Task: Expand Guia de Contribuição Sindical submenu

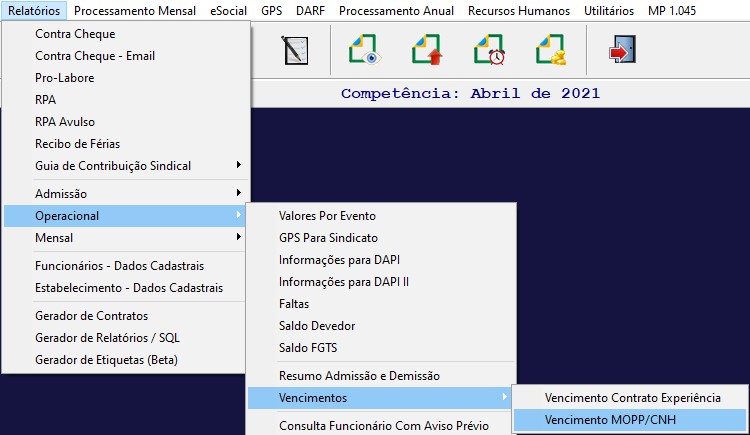Action: tap(126, 166)
